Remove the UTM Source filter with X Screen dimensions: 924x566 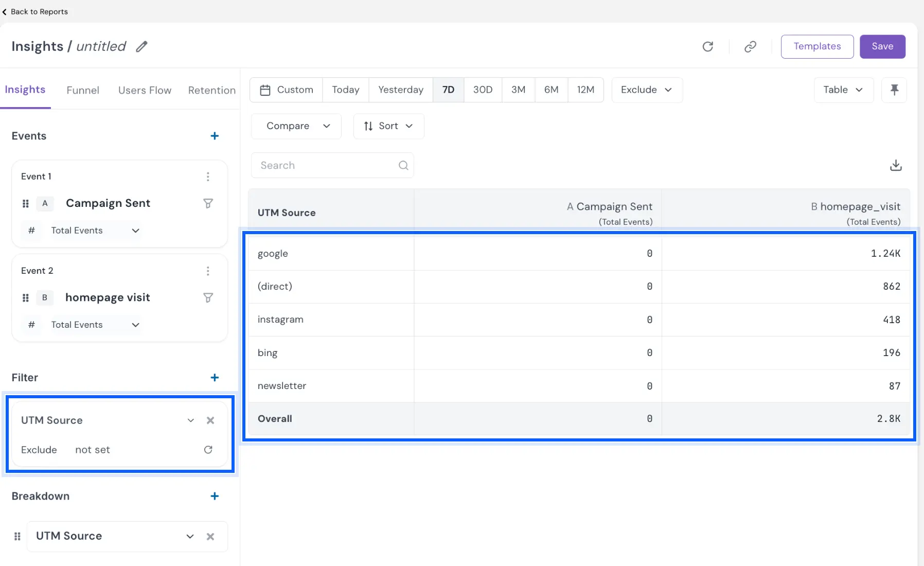[x=210, y=420]
